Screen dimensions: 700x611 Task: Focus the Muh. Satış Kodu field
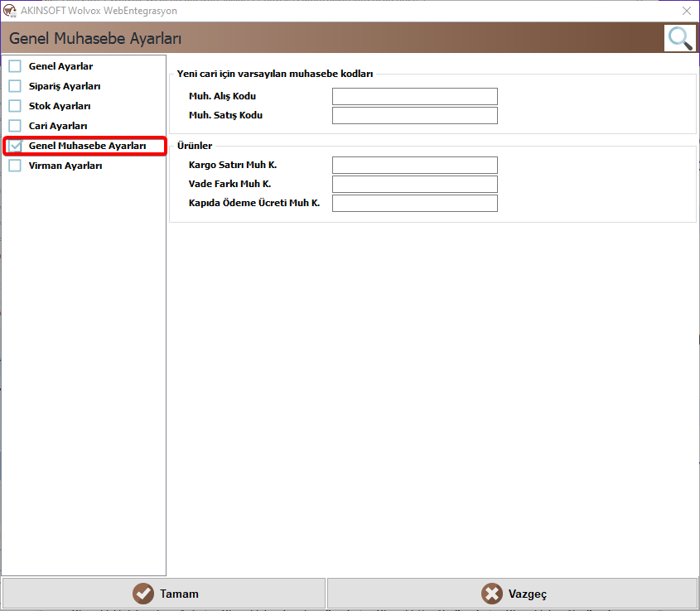(x=415, y=115)
